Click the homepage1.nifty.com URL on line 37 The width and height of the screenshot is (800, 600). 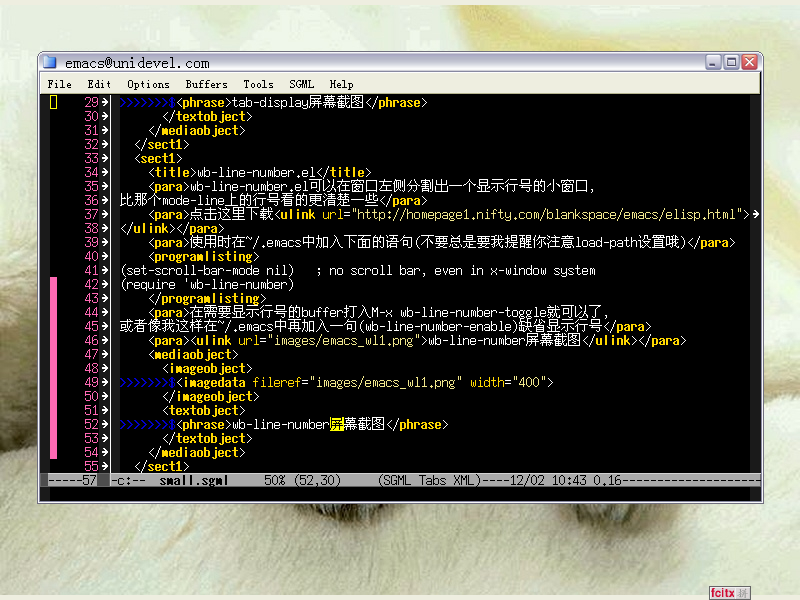point(546,215)
